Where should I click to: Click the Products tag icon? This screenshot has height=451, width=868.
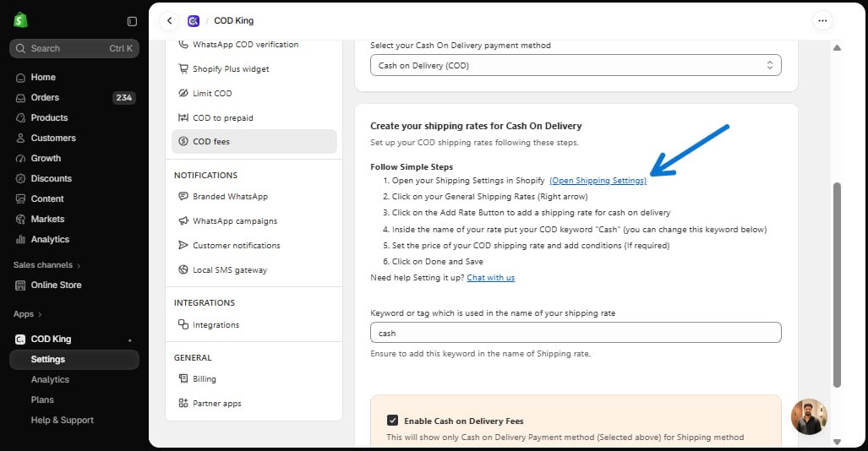(x=20, y=118)
